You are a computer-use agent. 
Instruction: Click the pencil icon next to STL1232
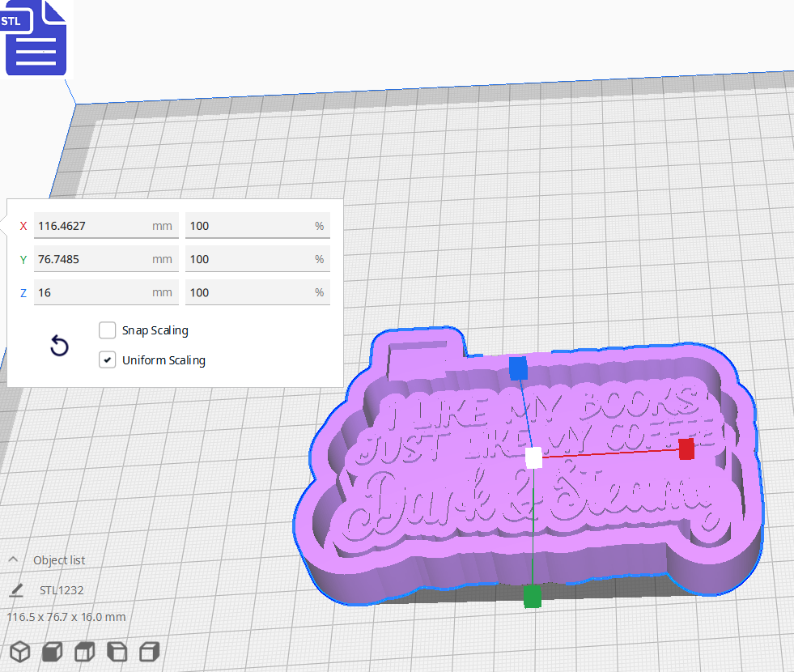[x=16, y=590]
